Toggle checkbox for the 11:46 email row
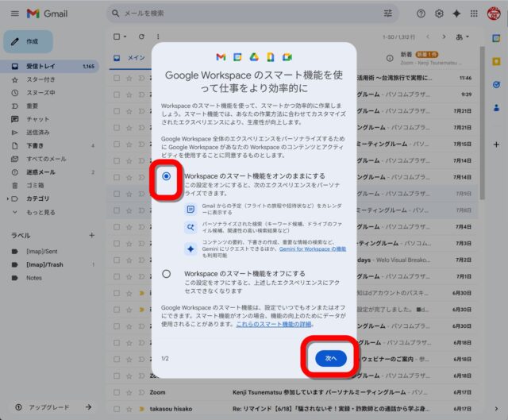Image resolution: width=508 pixels, height=420 pixels. tap(117, 78)
